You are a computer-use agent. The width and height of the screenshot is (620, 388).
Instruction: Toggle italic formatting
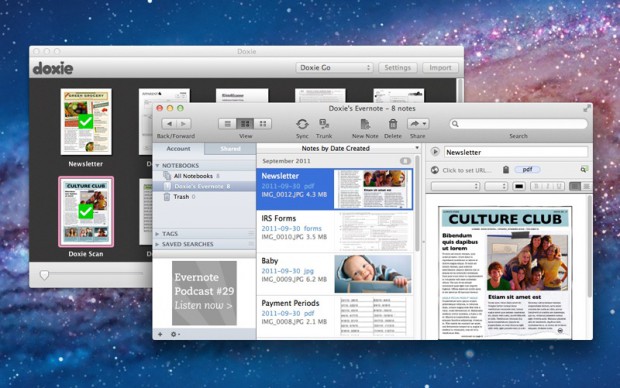point(548,186)
